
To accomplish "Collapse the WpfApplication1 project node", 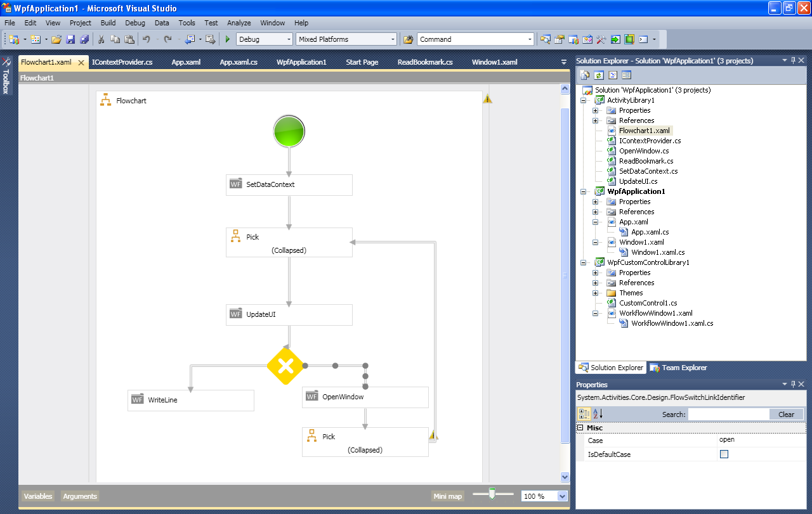I will [584, 191].
